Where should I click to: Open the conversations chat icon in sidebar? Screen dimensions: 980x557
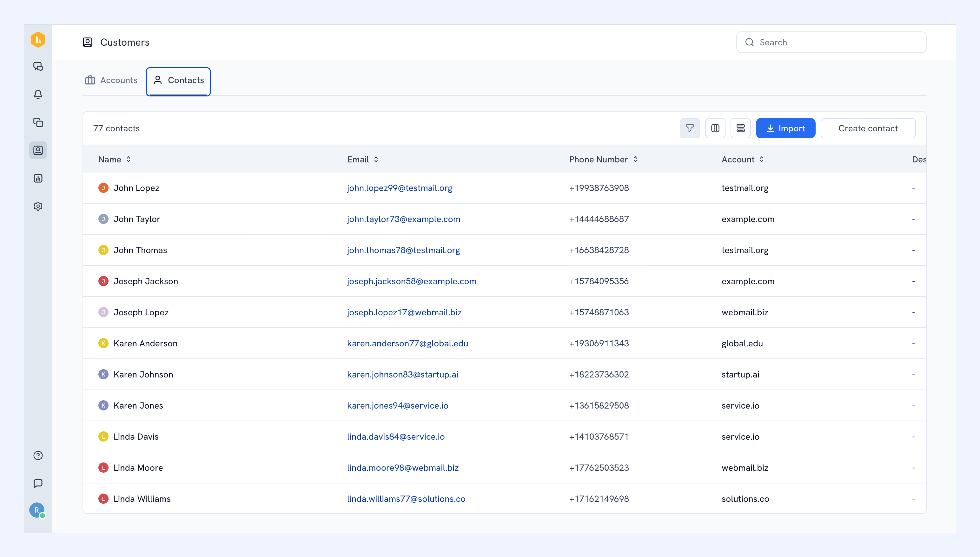pos(38,67)
